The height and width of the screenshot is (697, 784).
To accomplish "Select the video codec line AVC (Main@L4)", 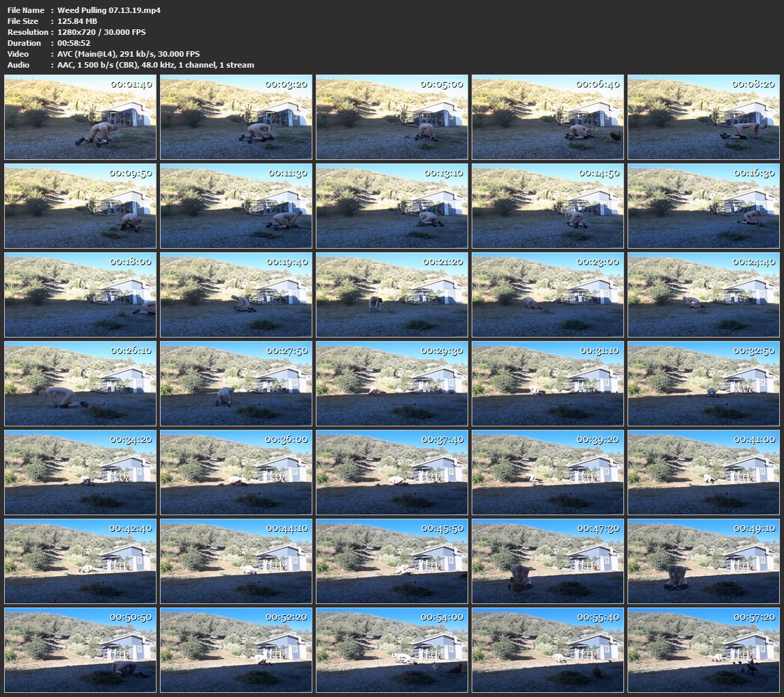I will 129,54.
